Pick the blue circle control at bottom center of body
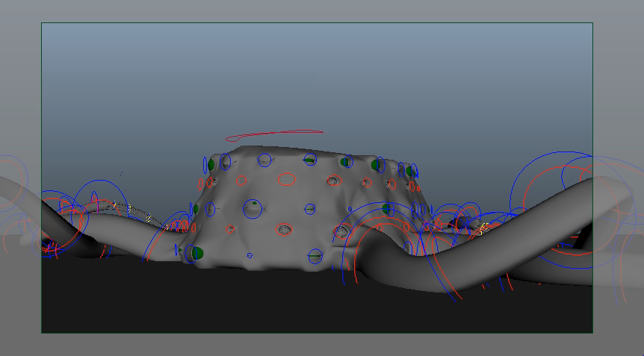This screenshot has width=644, height=356. tap(315, 257)
